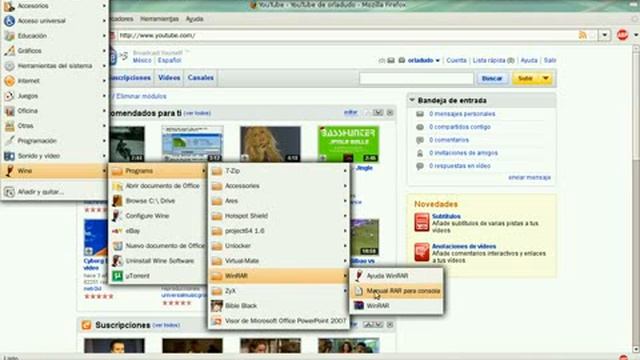Viewport: 640px width, 360px height.
Task: Open the Herramientas menu in Firefox
Action: click(159, 19)
